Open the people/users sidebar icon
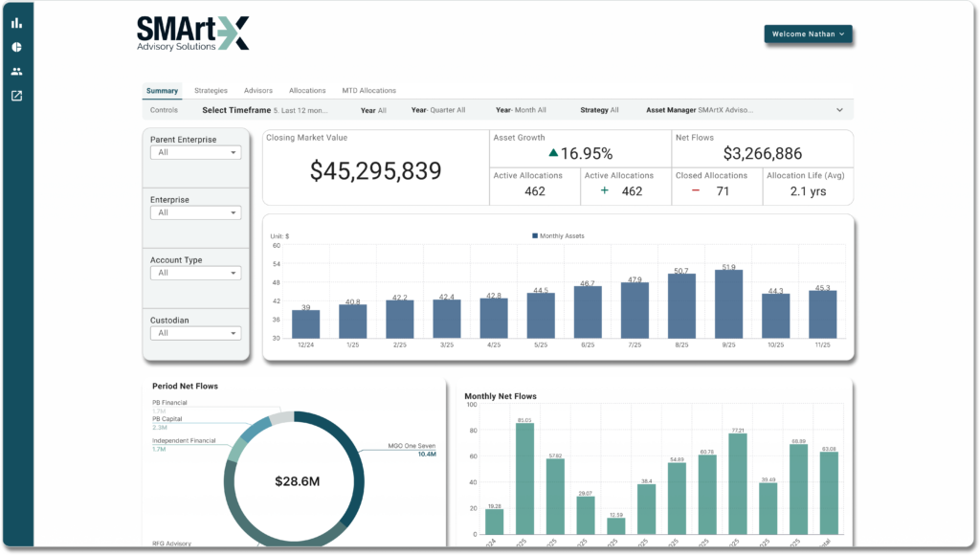The image size is (980, 555). point(16,72)
